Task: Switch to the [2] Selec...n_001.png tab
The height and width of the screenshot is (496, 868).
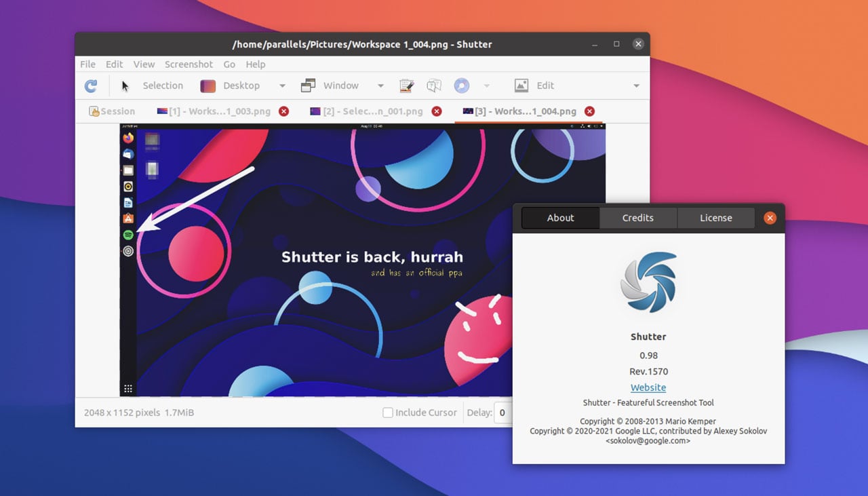Action: point(366,111)
